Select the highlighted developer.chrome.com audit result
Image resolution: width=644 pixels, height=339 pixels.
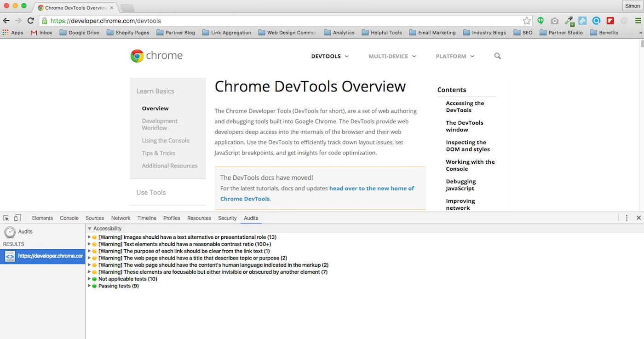(45, 256)
